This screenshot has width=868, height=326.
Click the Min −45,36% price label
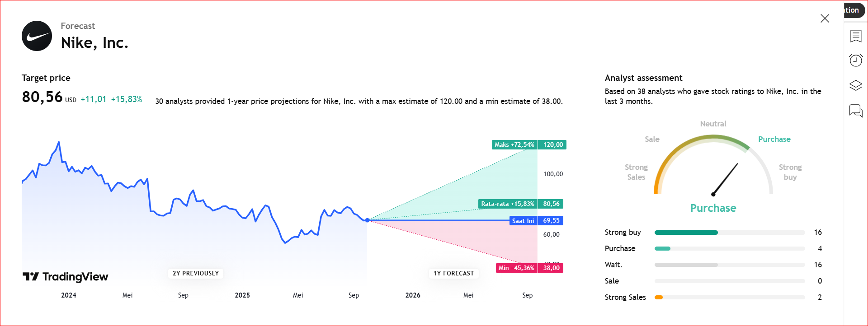click(516, 268)
